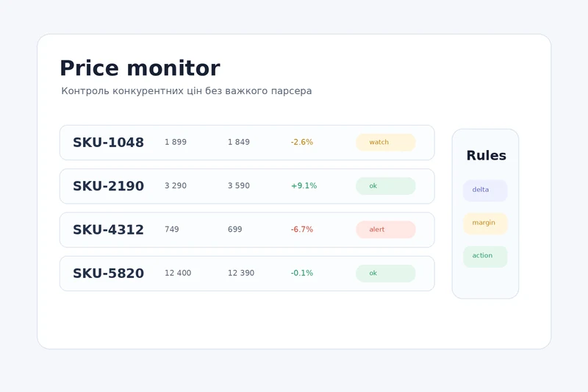
Task: Select the SKU-2190 row label
Action: click(x=108, y=186)
